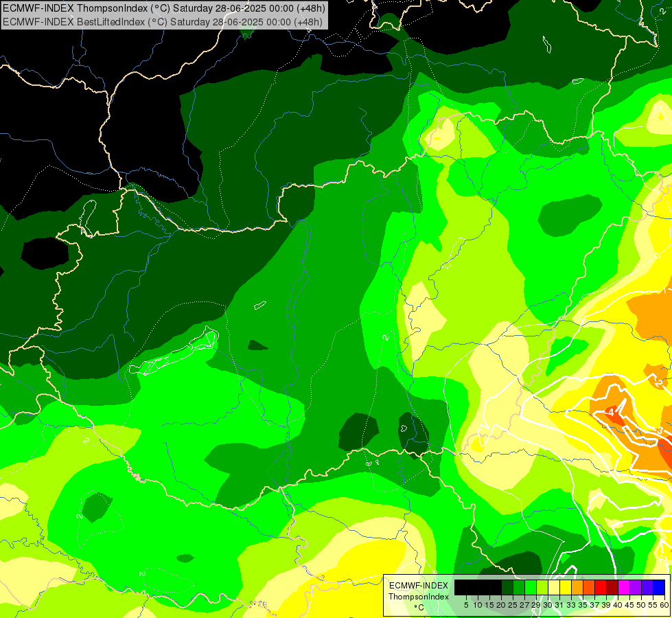Select the blue 55–60 legend swatch
672x618 pixels.
(x=659, y=587)
